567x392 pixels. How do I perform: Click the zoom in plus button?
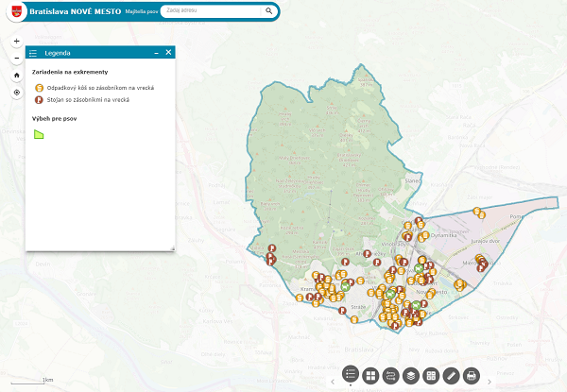(x=17, y=42)
